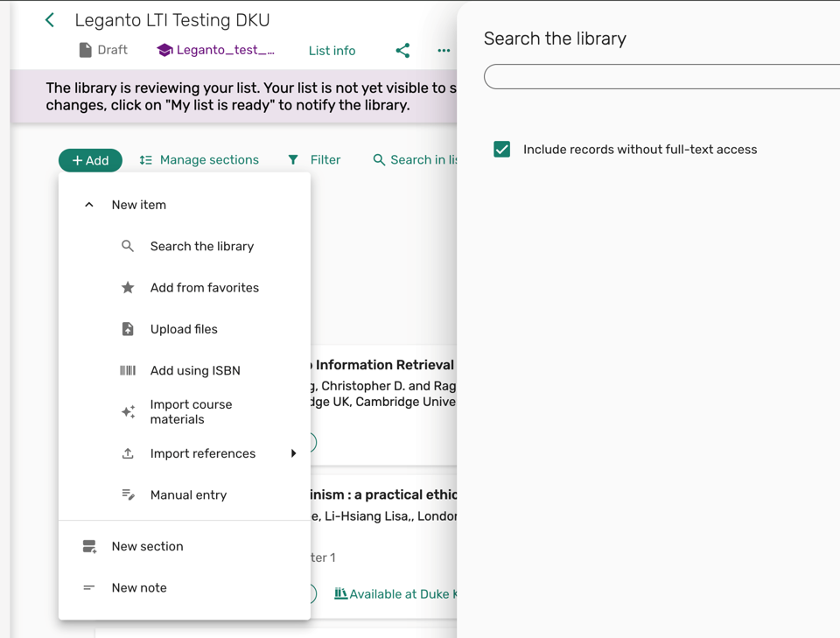Click the magnifier icon beside Search the library

128,246
